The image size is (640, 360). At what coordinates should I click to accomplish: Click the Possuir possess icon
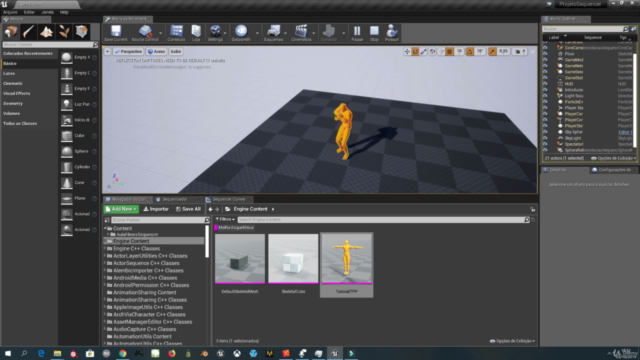click(x=391, y=33)
